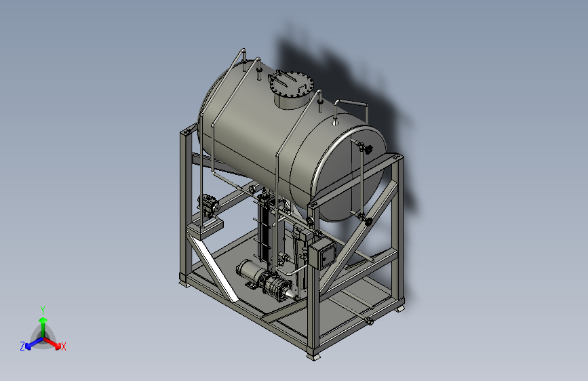Select the bolted manhole cover atop the tank

[291, 83]
